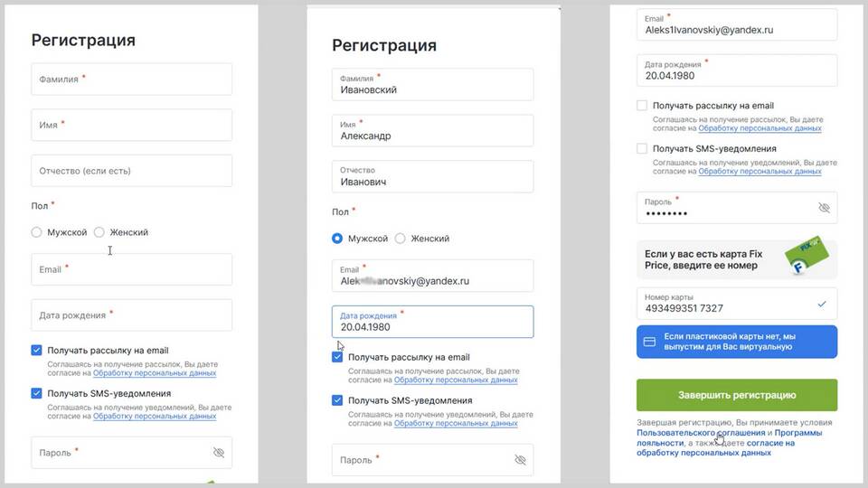Click the empty Фамилия field
This screenshot has height=488, width=868.
(x=131, y=80)
